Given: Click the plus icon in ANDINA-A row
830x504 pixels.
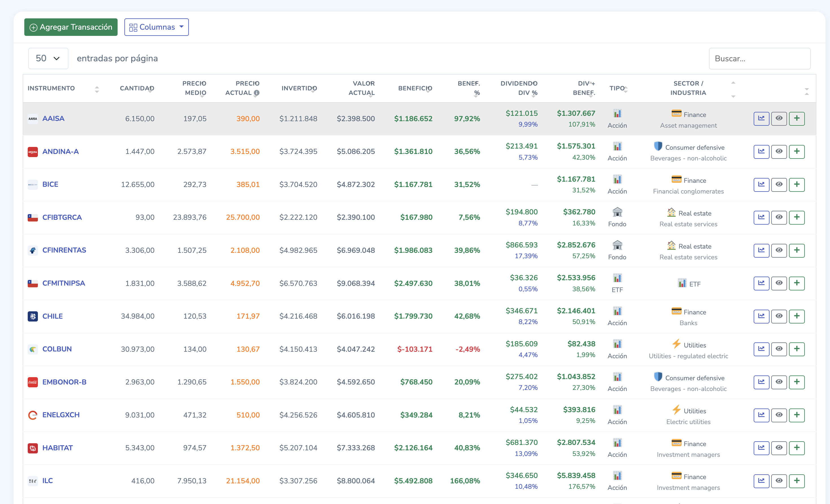Looking at the screenshot, I should point(796,151).
